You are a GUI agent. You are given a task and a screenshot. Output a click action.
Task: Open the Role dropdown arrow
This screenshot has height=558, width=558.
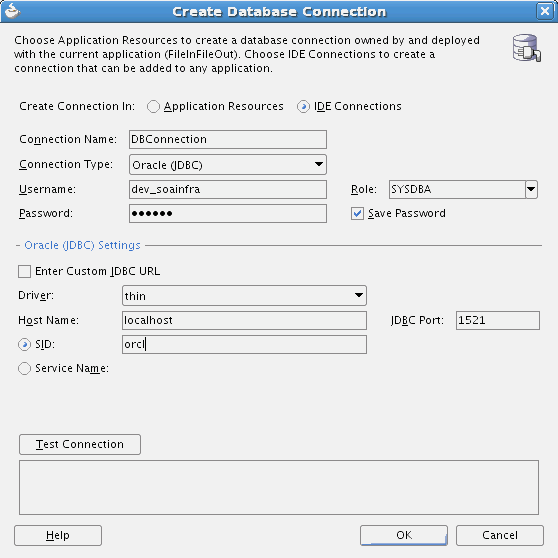(x=531, y=189)
